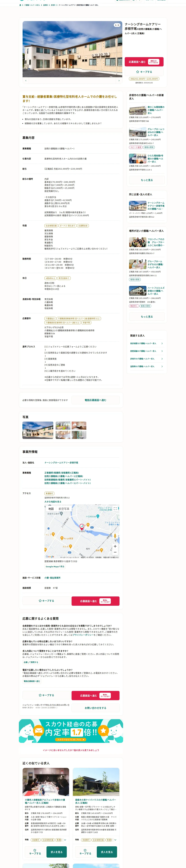Open the same-company パート・バイト ケアリー彦根宇尾 listing
186x868 pixels.
156,206
